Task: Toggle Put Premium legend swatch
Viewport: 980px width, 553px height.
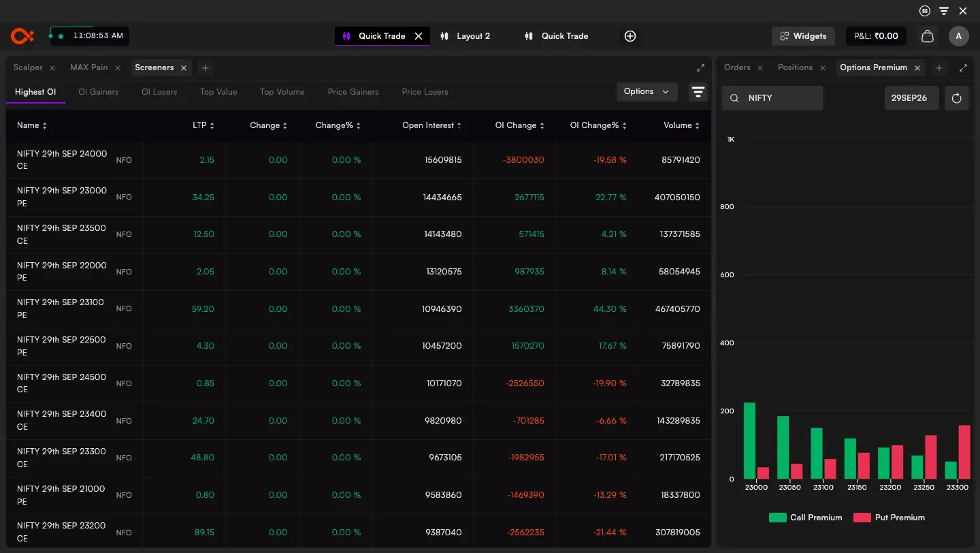Action: pyautogui.click(x=862, y=518)
